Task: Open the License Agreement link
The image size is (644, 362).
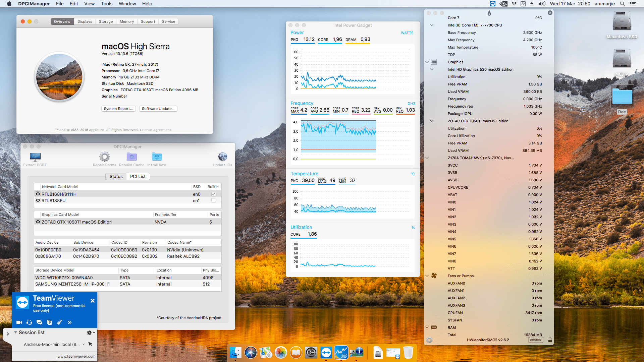Action: [155, 130]
